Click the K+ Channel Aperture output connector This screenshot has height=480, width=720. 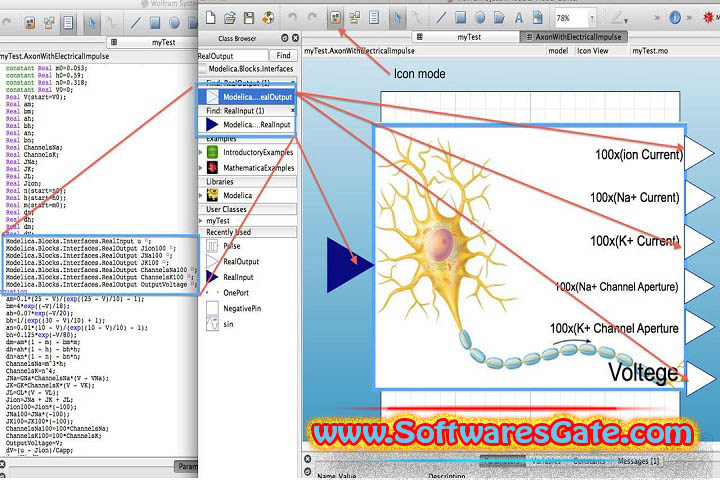699,326
